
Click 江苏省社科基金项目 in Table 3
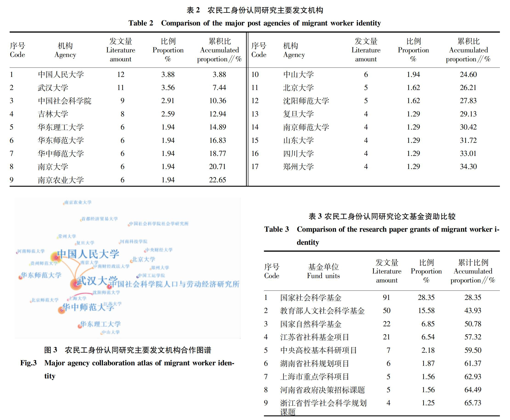(315, 337)
